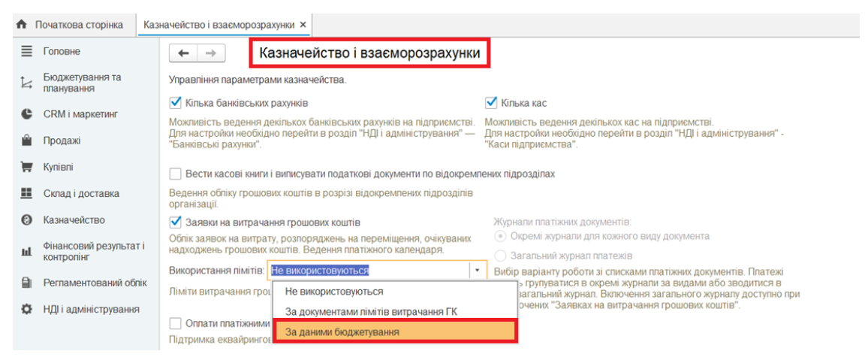Toggle the Кілька банківських рахунків checkbox
The width and height of the screenshot is (868, 360).
(176, 102)
